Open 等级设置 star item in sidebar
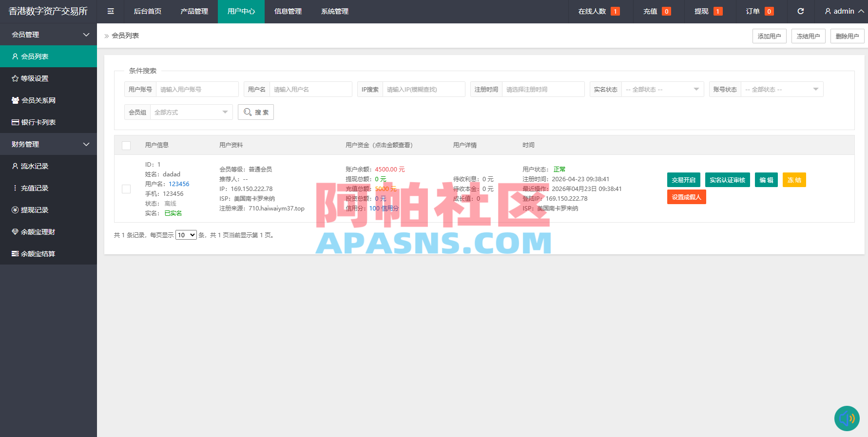The image size is (868, 437). [48, 78]
